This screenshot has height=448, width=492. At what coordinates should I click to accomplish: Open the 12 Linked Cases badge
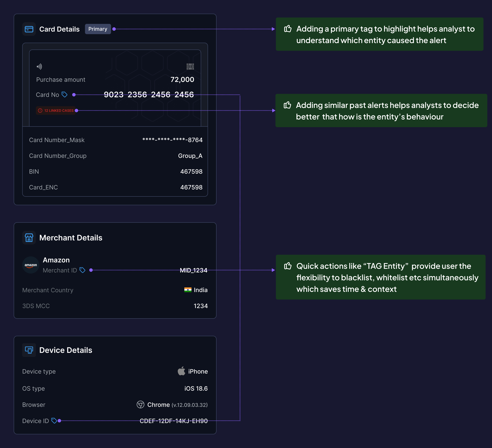[56, 111]
